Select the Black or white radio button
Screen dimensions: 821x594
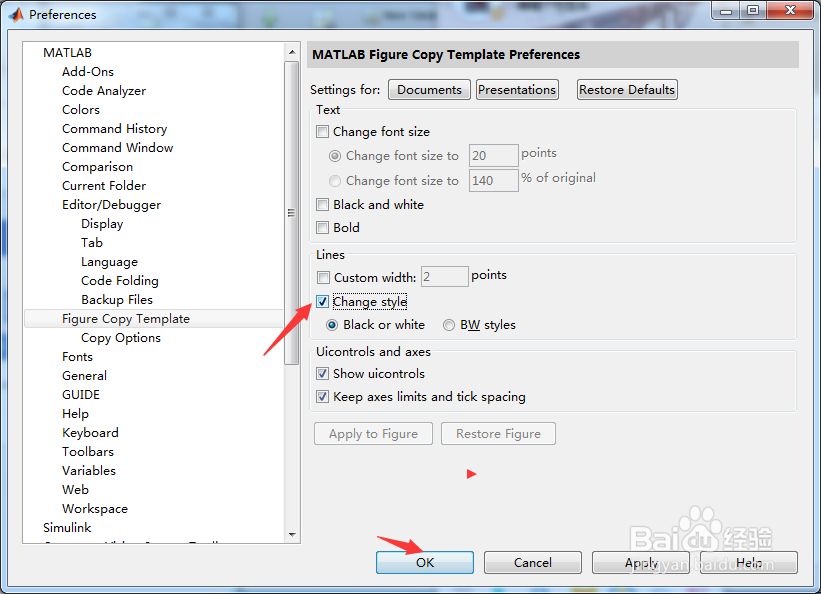(331, 325)
